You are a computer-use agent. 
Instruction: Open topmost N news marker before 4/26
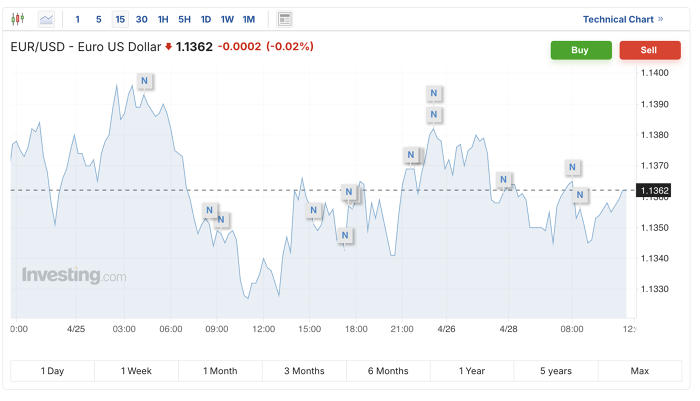pyautogui.click(x=433, y=93)
